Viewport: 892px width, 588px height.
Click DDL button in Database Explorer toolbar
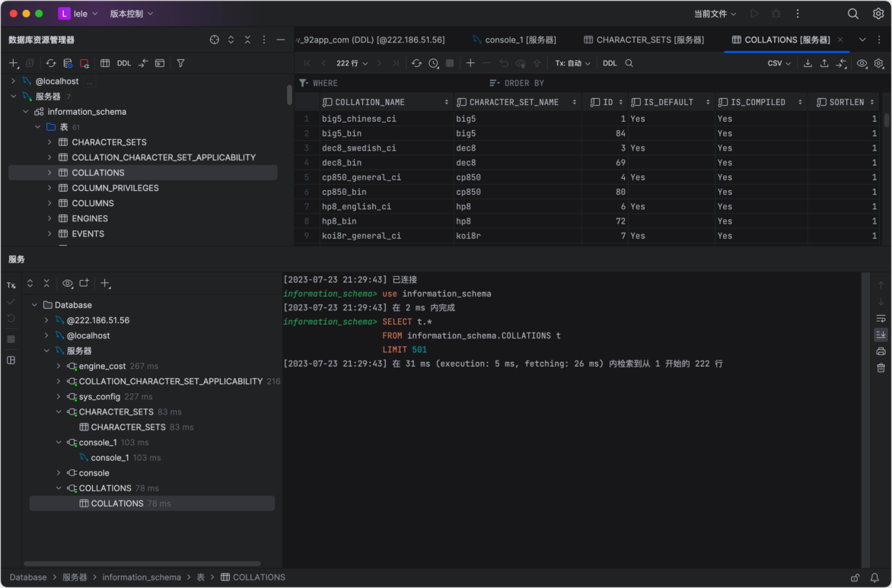click(x=124, y=63)
